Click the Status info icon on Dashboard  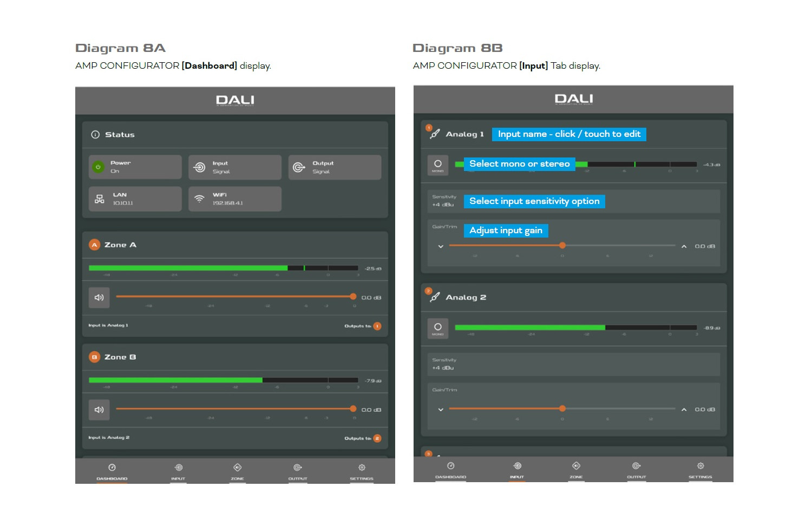(x=95, y=135)
